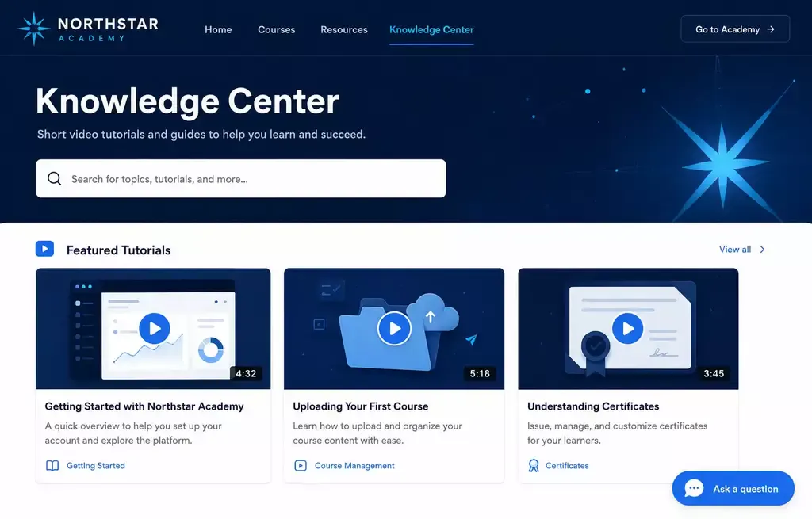
Task: Focus the search topics and tutorials field
Action: [241, 178]
